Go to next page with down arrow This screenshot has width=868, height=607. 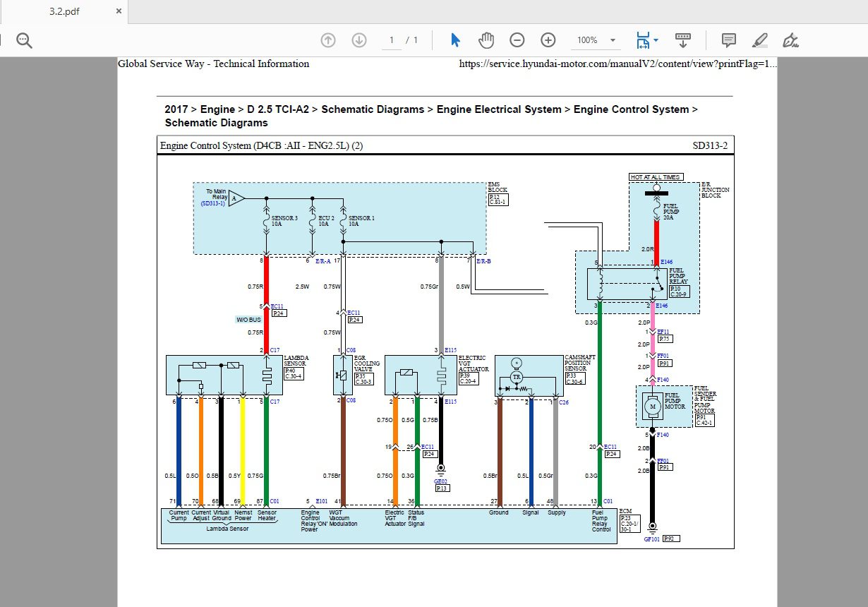tap(359, 40)
